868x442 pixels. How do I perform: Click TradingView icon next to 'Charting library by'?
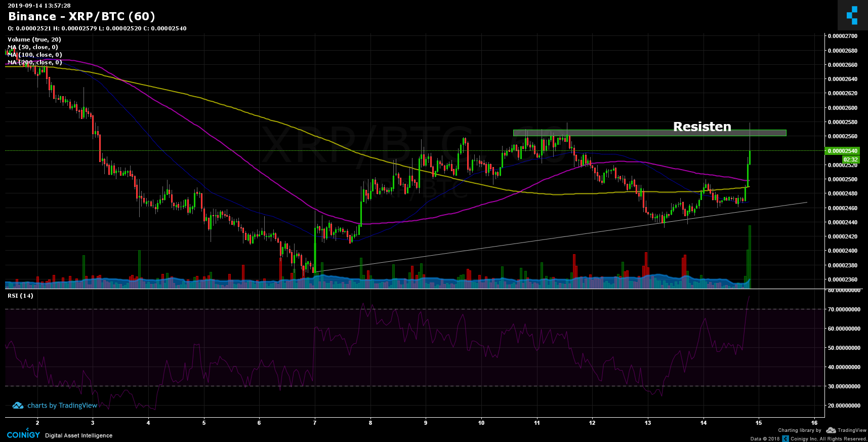point(831,430)
